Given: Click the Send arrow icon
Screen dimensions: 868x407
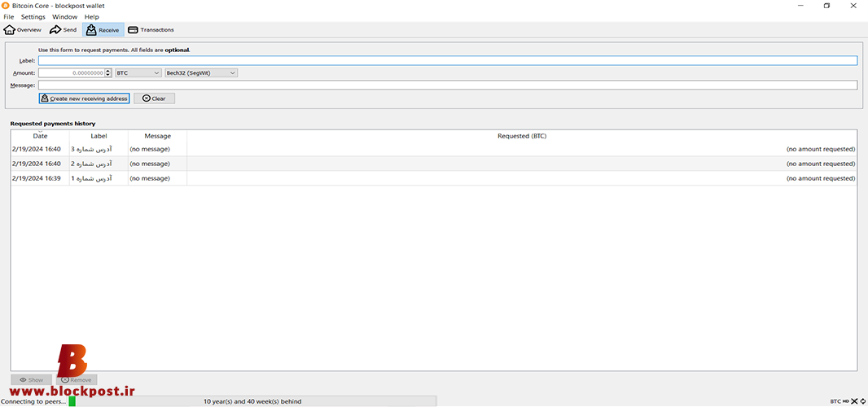Looking at the screenshot, I should click(x=55, y=30).
